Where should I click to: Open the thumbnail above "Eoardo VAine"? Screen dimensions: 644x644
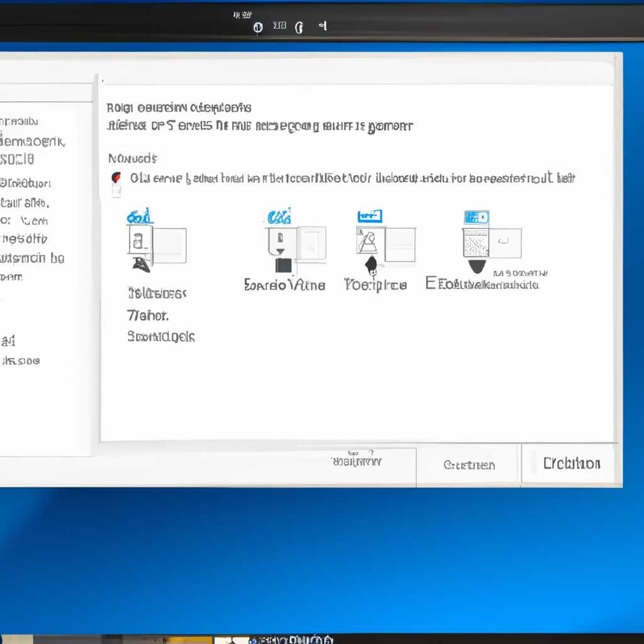coord(297,244)
